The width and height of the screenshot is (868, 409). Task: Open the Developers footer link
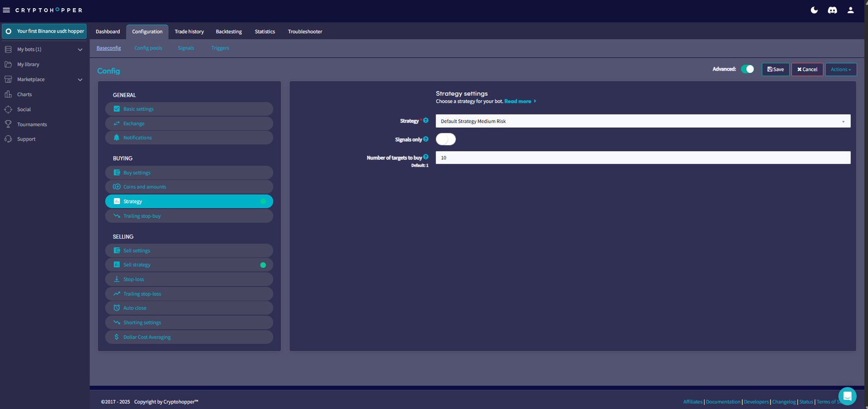tap(756, 402)
